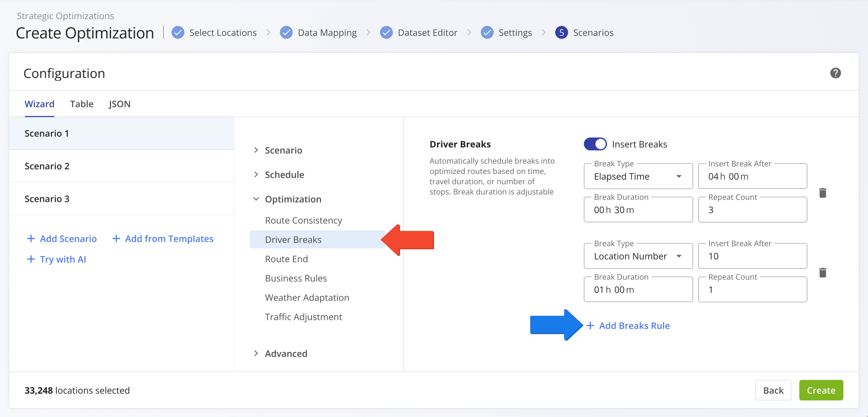This screenshot has width=868, height=417.
Task: Delete the Elapsed Time break rule
Action: click(823, 193)
